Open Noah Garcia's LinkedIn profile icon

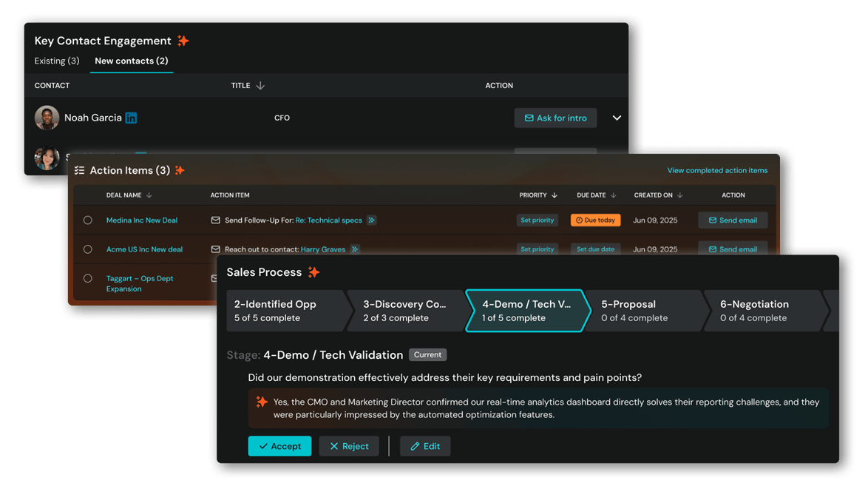[x=131, y=118]
